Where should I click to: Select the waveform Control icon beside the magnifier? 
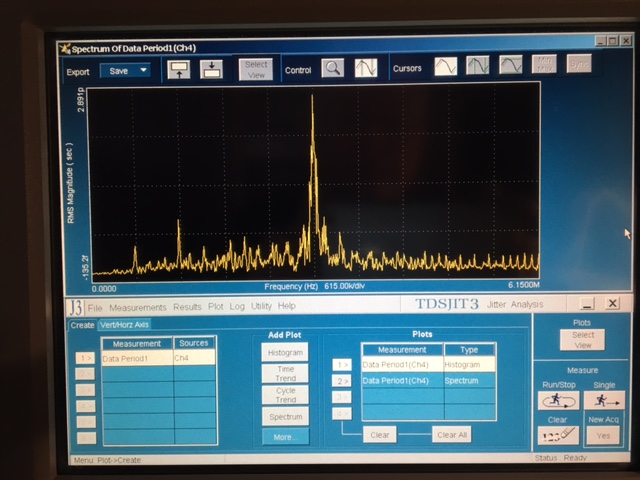pos(366,68)
